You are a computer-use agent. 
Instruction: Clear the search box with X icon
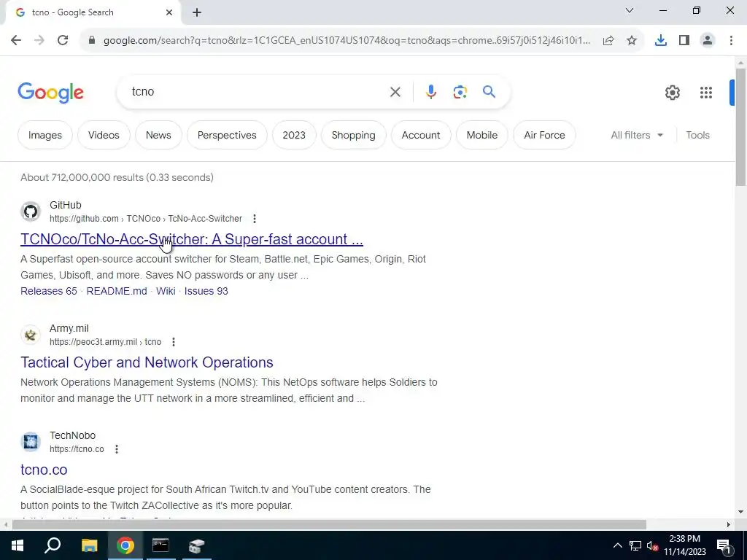(395, 92)
